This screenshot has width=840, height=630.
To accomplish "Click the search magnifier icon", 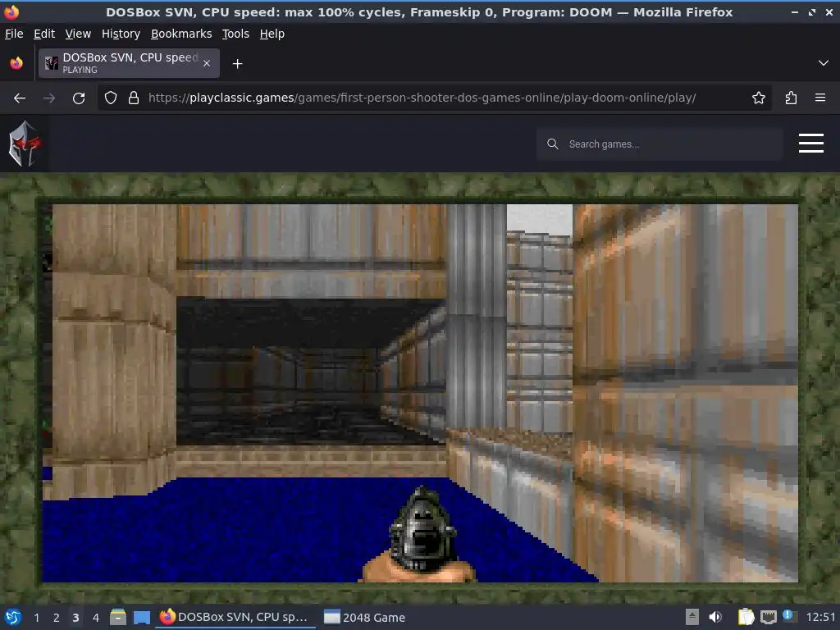I will 552,144.
